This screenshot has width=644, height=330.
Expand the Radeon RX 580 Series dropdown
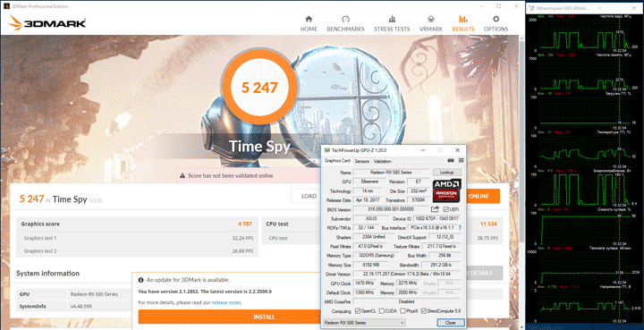tap(364, 323)
